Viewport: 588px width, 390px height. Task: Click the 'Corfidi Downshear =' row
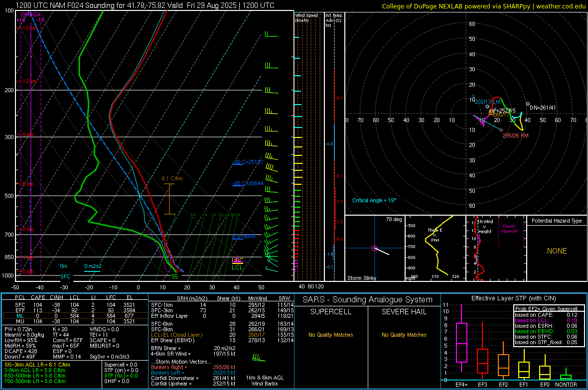(193, 378)
